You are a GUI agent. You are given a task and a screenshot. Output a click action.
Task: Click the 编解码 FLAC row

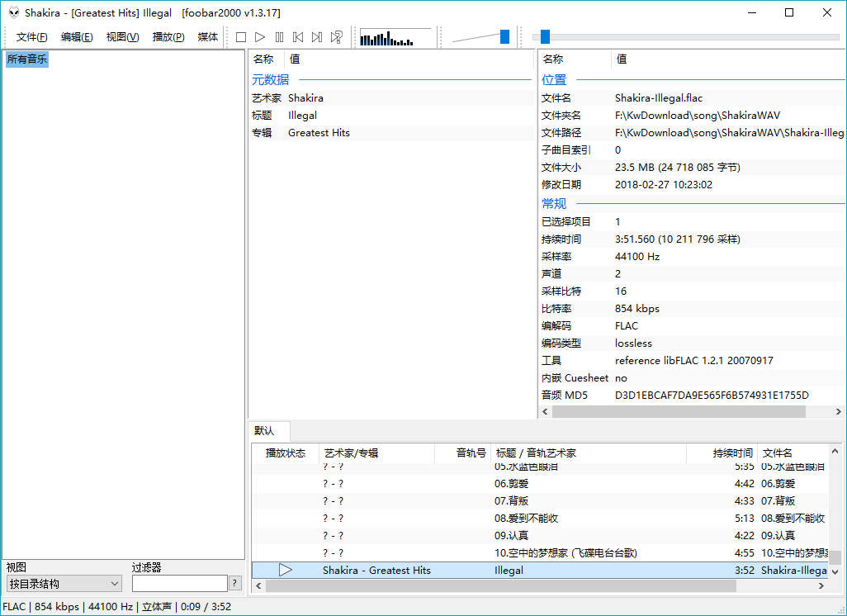693,326
